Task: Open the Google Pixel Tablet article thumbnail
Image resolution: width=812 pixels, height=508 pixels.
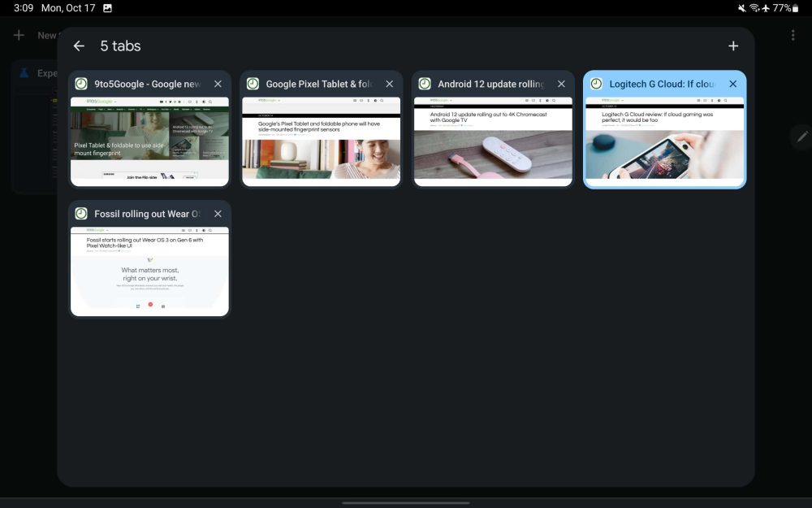Action: [321, 139]
